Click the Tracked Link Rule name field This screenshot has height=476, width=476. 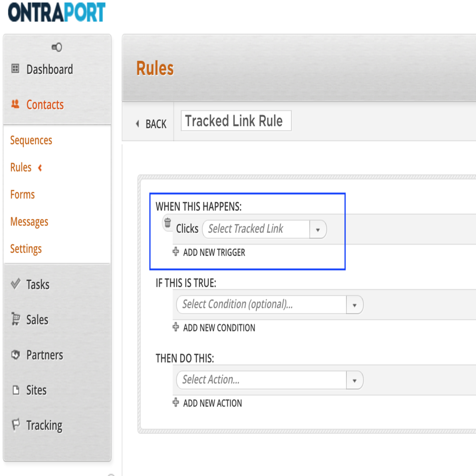pos(236,121)
